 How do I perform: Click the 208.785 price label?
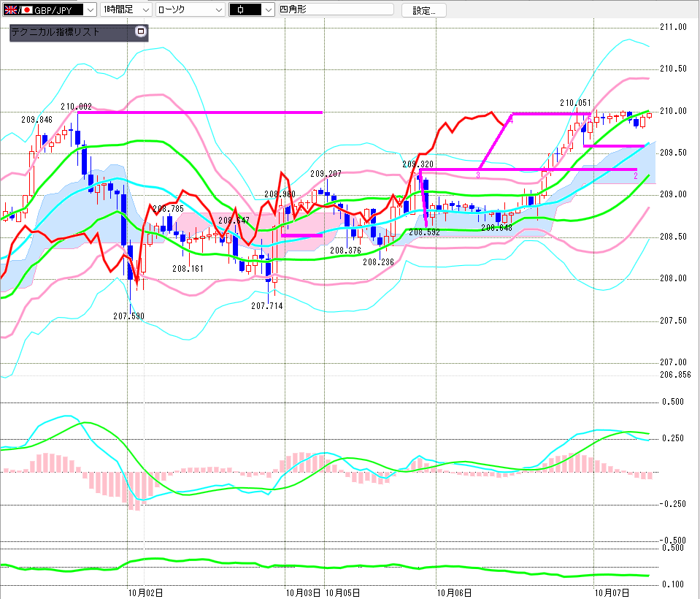pos(169,209)
